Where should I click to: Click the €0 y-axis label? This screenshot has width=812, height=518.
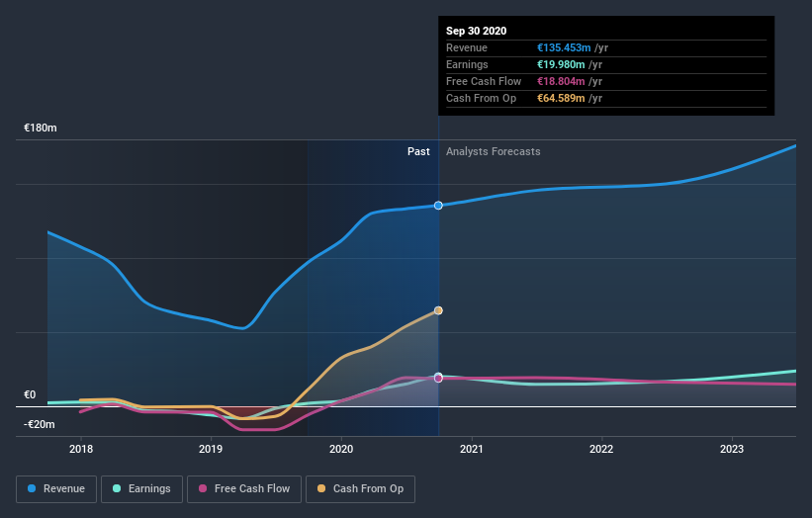[x=30, y=394]
